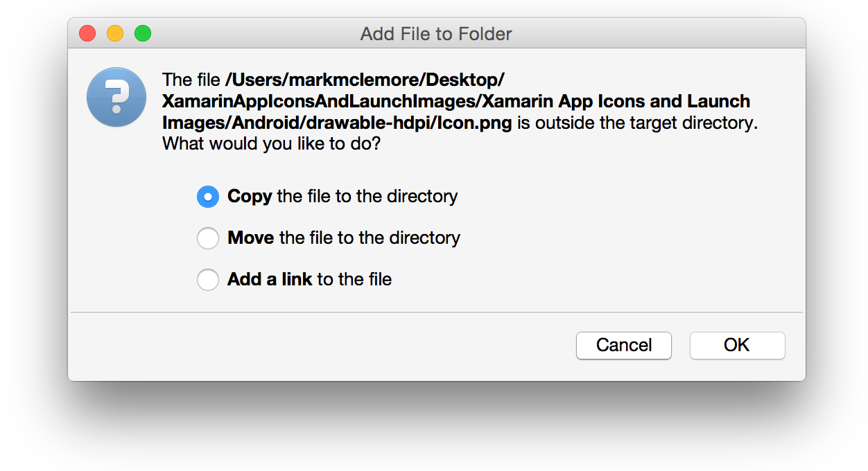The image size is (868, 471).
Task: Click the 'What would you like to do?' text
Action: [271, 145]
